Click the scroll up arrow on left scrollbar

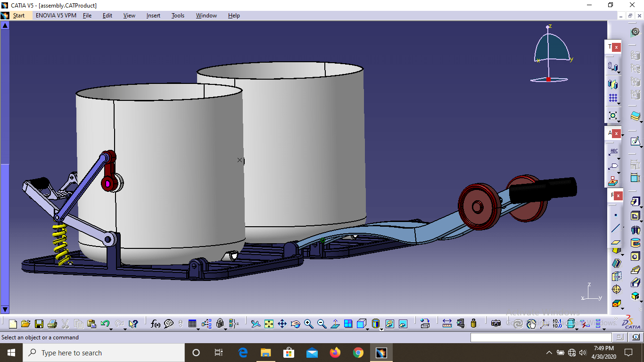pyautogui.click(x=5, y=25)
